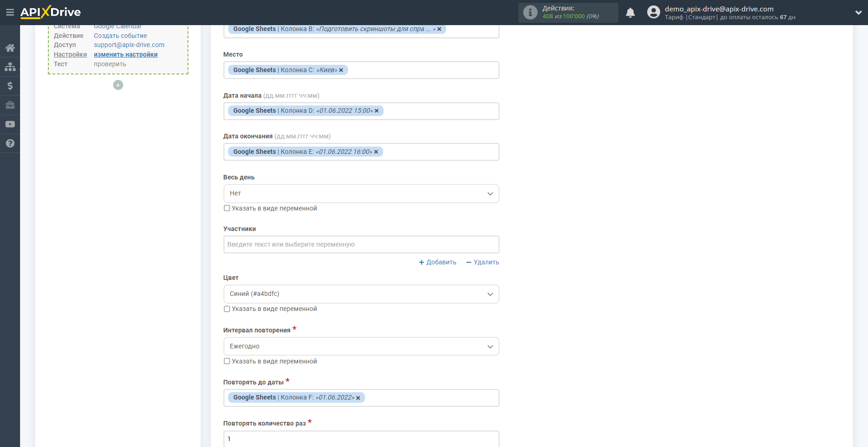Click the Создать событие action link
868x447 pixels.
point(120,36)
